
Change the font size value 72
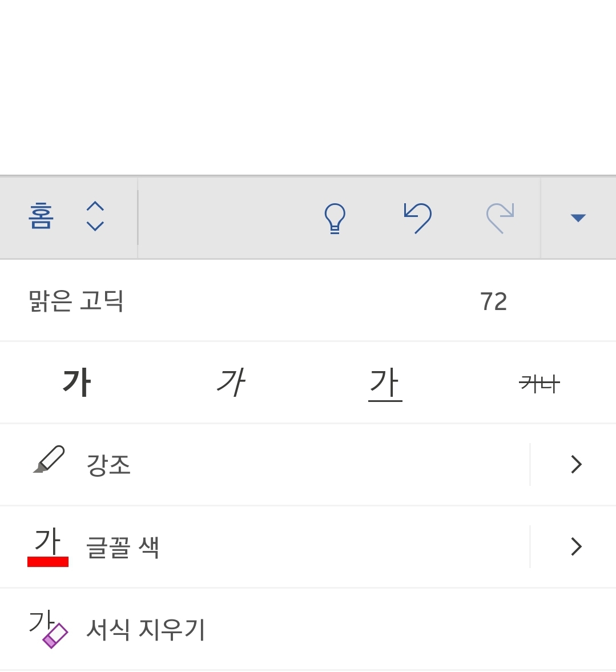point(493,301)
